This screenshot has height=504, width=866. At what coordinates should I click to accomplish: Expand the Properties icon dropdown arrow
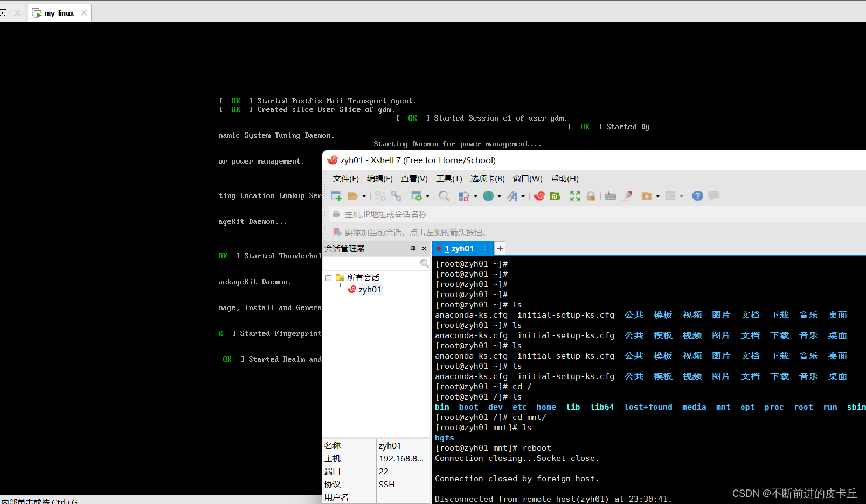point(427,196)
